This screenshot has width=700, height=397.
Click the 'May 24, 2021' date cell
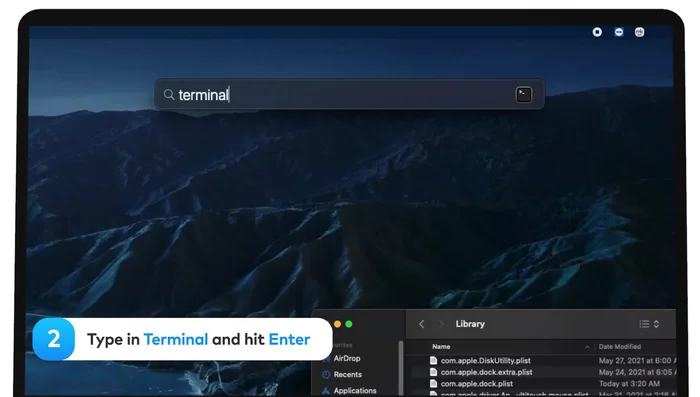click(638, 372)
